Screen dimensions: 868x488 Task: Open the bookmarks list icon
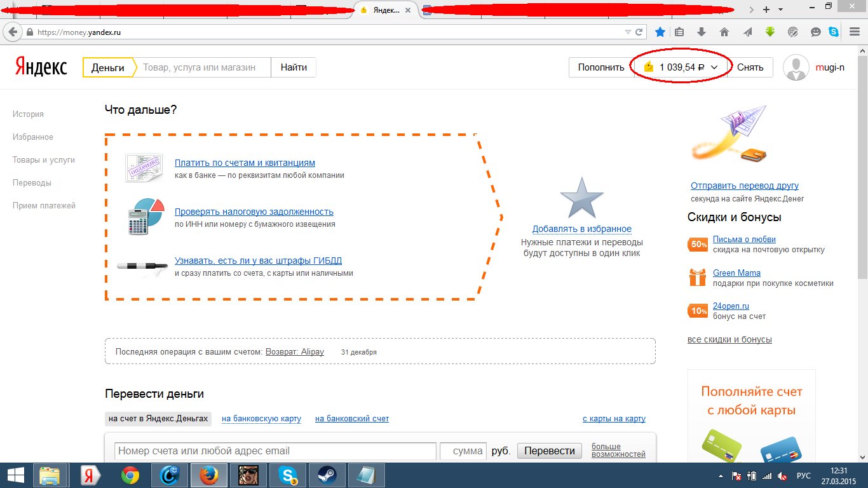[x=679, y=32]
